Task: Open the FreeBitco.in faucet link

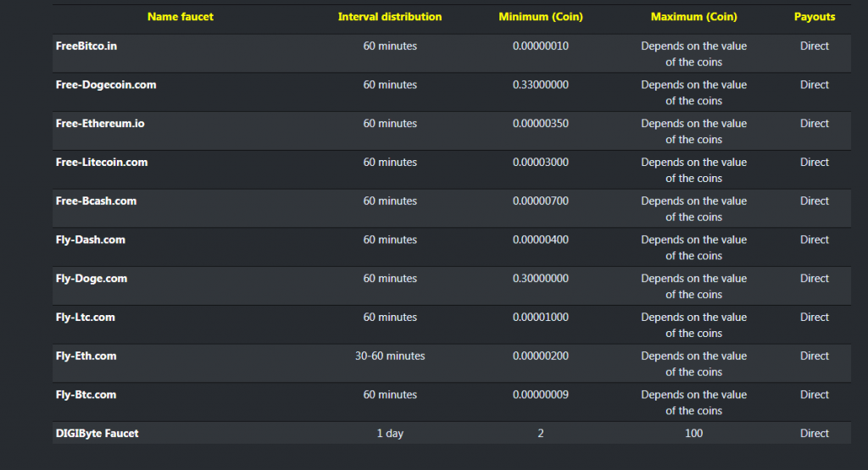Action: click(x=86, y=46)
